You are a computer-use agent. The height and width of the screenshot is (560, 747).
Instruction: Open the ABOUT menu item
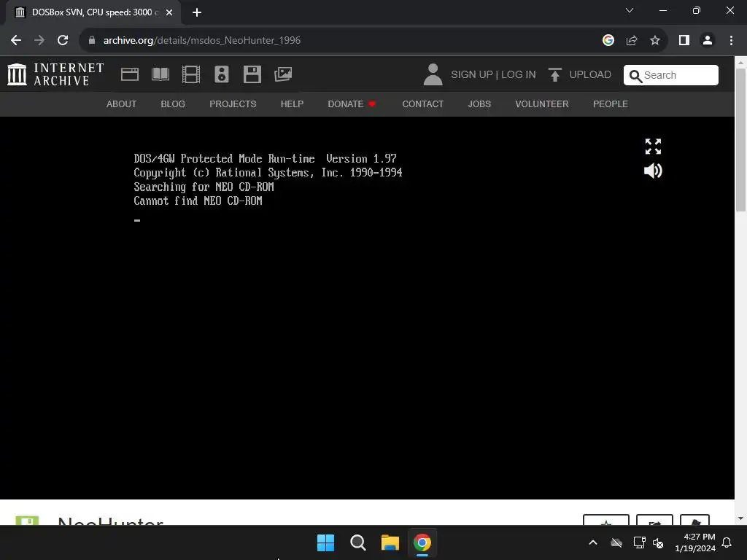coord(122,104)
